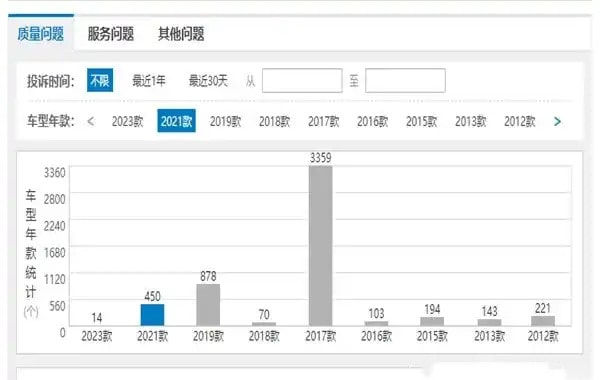Select 2015款 model year filter
Screen dimensions: 600x380
pyautogui.click(x=421, y=122)
